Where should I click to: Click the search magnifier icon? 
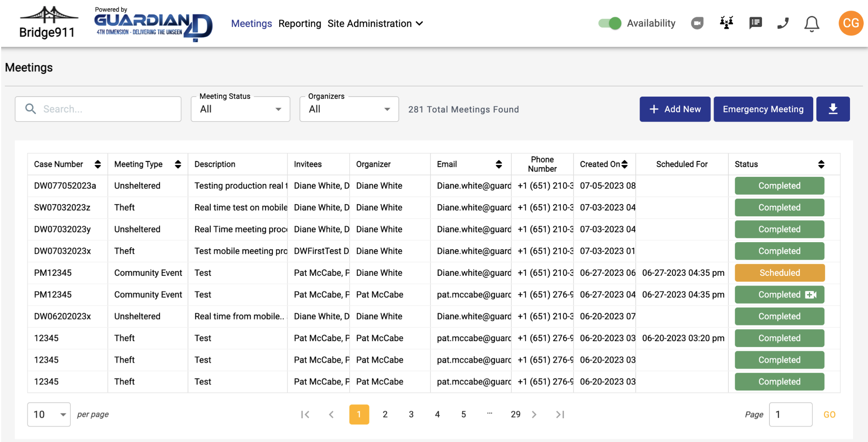[x=30, y=109]
